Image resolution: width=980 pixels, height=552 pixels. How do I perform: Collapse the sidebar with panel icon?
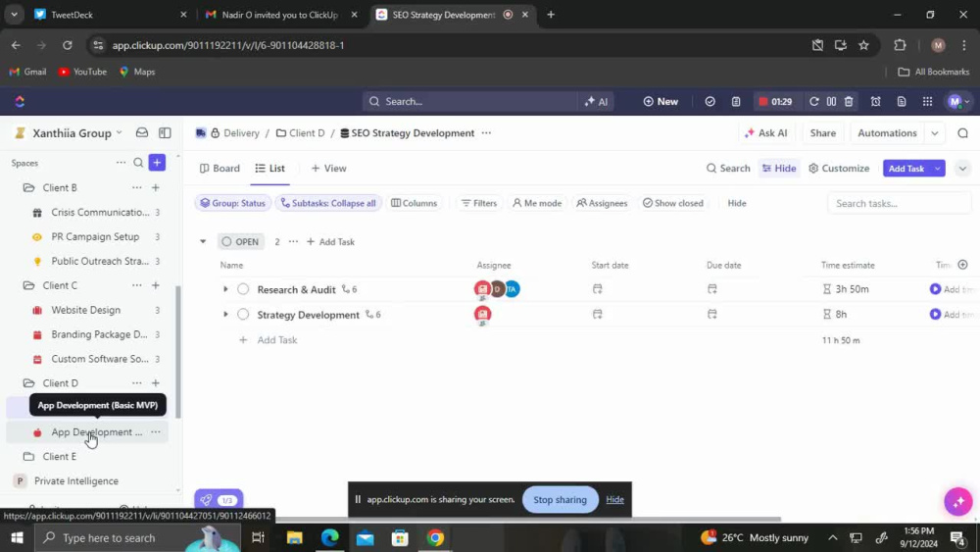coord(165,133)
